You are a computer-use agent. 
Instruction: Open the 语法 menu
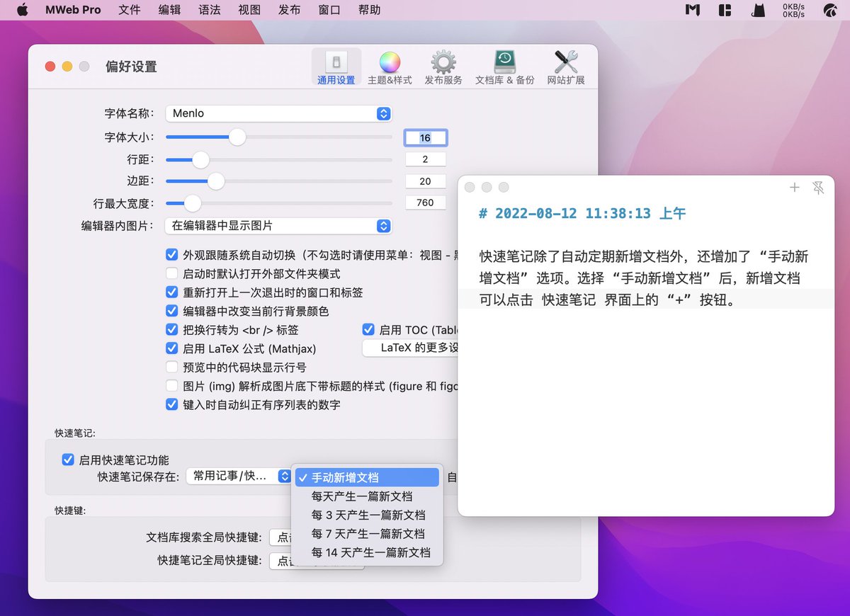(x=210, y=10)
